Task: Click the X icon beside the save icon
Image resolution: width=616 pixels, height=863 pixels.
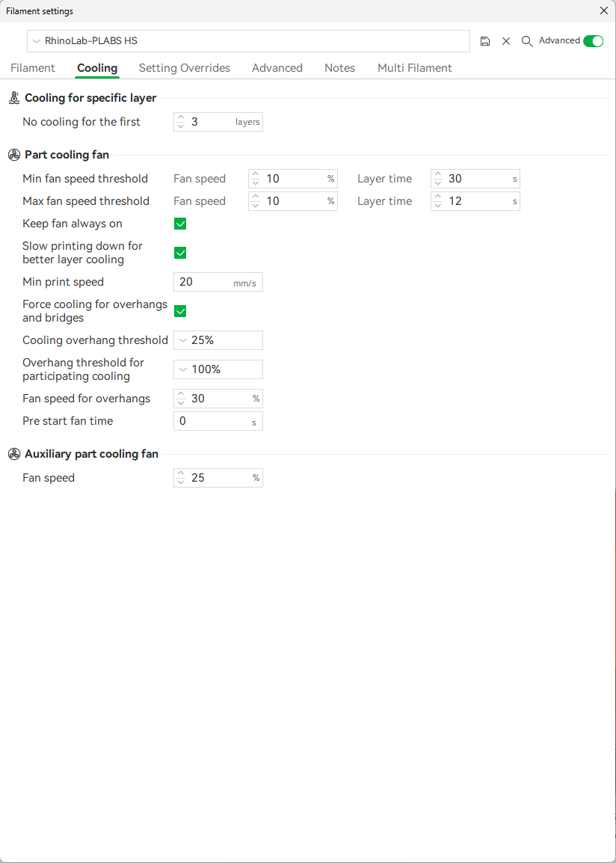Action: tap(506, 41)
